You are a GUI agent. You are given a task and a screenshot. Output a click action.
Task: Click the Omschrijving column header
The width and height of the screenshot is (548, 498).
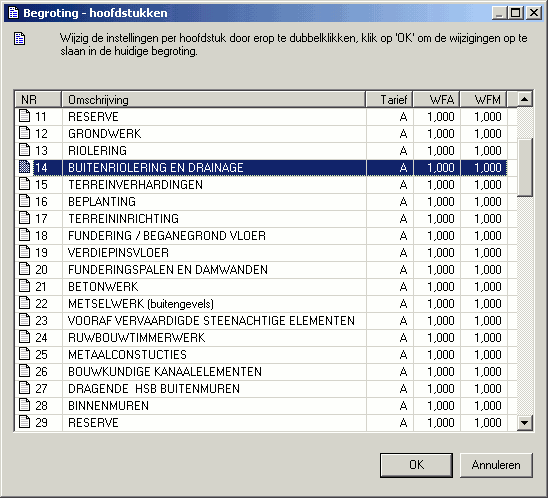pos(214,100)
